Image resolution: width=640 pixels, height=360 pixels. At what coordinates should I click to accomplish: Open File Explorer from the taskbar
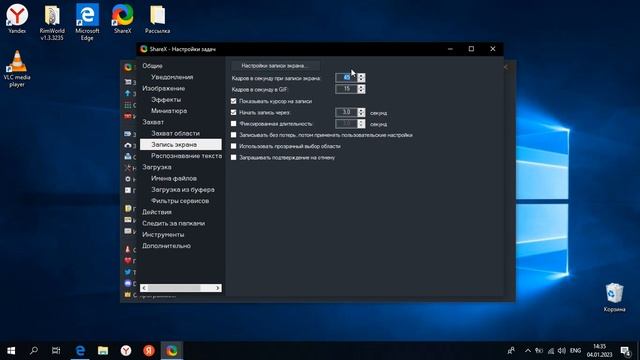(x=103, y=350)
